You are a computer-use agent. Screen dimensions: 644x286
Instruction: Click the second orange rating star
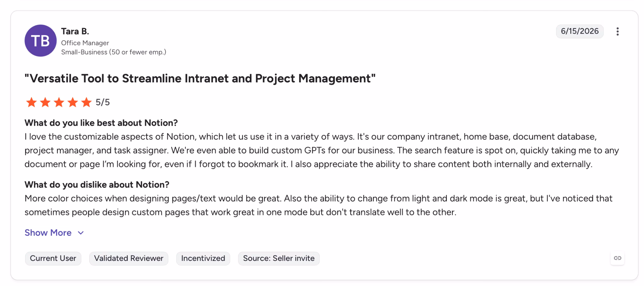[x=45, y=102]
